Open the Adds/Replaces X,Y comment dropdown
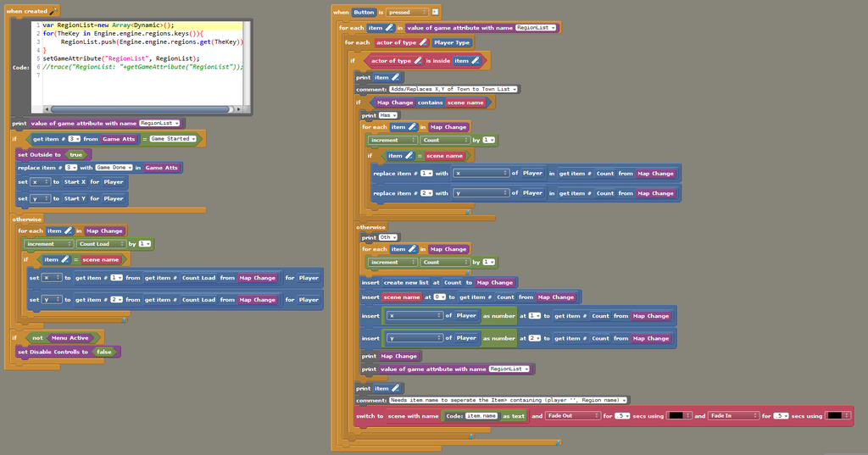Image resolution: width=868 pixels, height=455 pixels. tap(453, 89)
